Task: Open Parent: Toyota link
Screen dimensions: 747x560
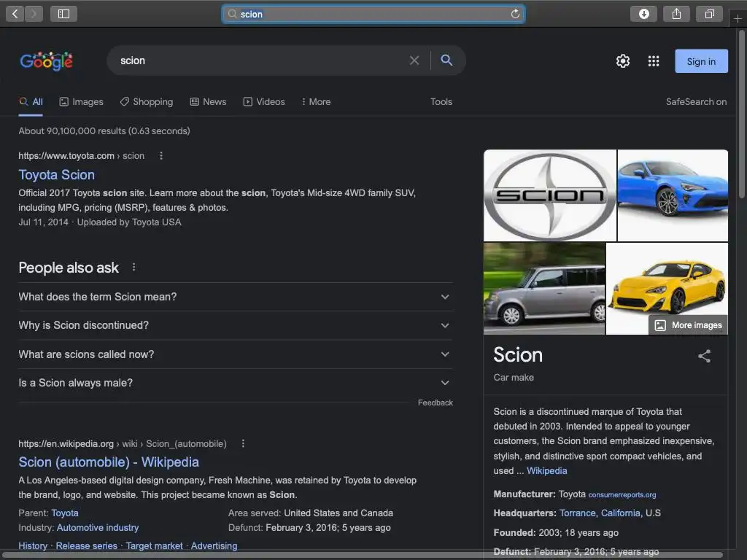Action: point(65,513)
